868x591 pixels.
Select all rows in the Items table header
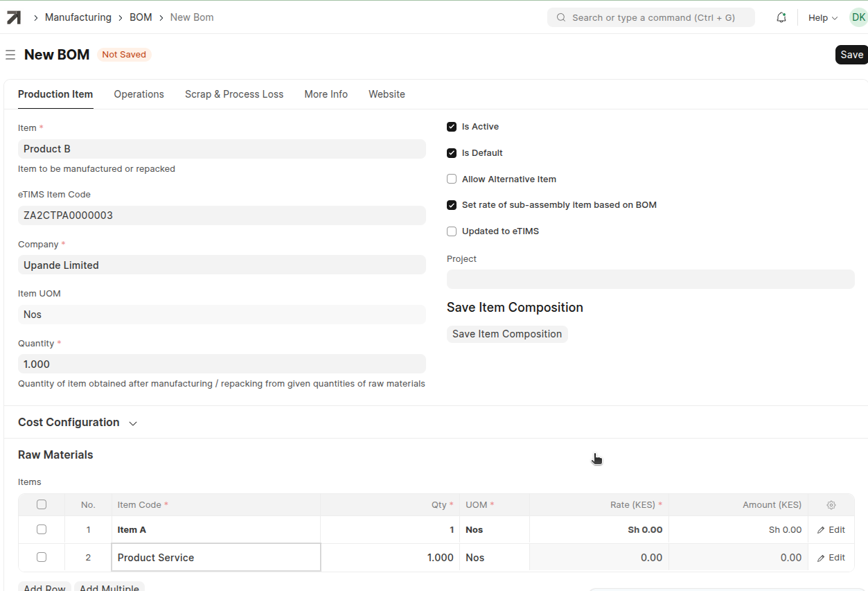42,504
